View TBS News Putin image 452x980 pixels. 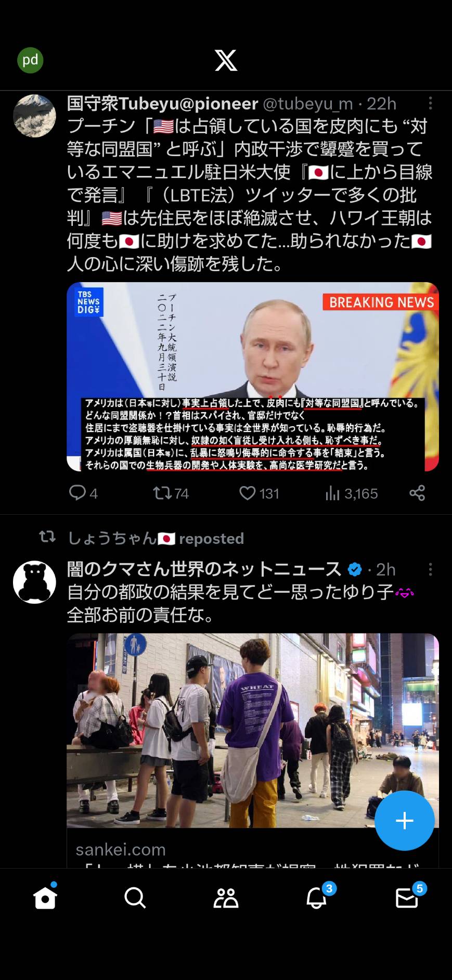click(x=253, y=377)
